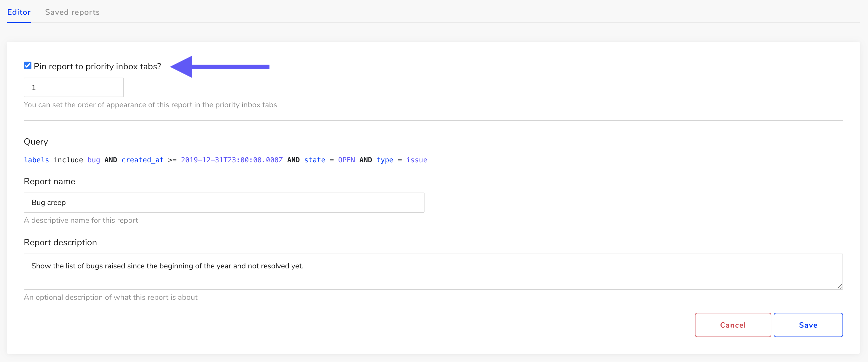
Task: Click the 'Report description' heading
Action: (x=60, y=242)
